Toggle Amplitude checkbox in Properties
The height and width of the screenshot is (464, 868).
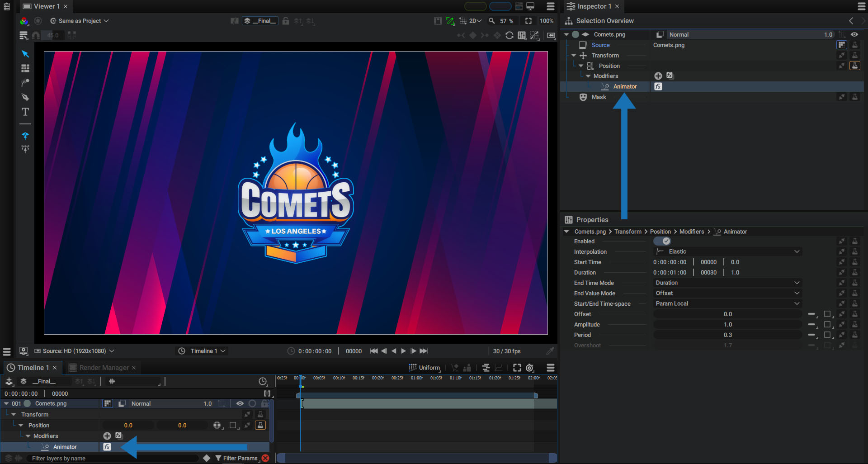827,324
